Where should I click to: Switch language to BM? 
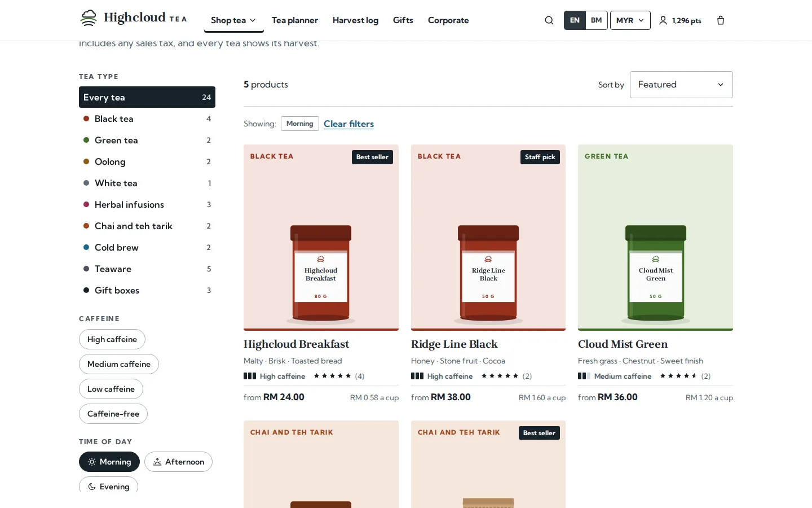(596, 20)
